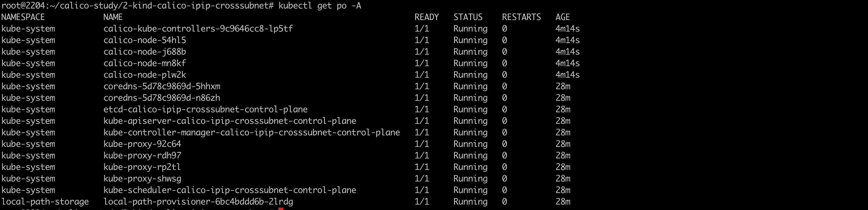
Task: Click the kubectl get po -A command
Action: 320,6
